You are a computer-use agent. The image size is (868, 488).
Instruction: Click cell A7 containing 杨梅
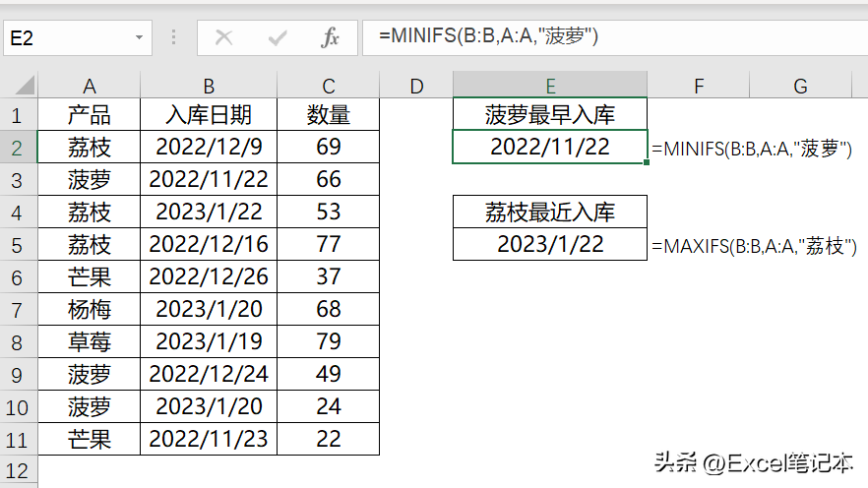90,309
